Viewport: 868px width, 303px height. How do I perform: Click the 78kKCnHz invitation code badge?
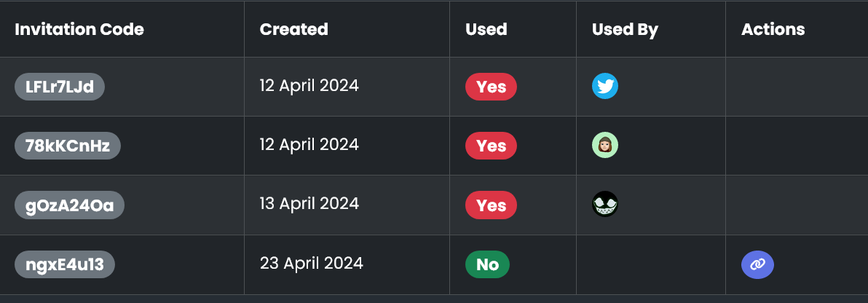tap(68, 146)
